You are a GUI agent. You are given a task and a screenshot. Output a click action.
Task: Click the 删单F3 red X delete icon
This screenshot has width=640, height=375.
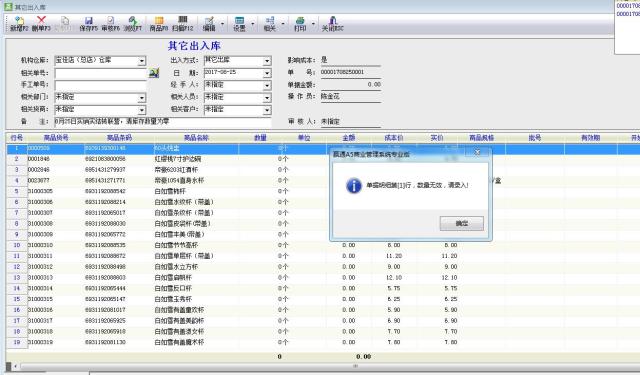click(x=41, y=20)
